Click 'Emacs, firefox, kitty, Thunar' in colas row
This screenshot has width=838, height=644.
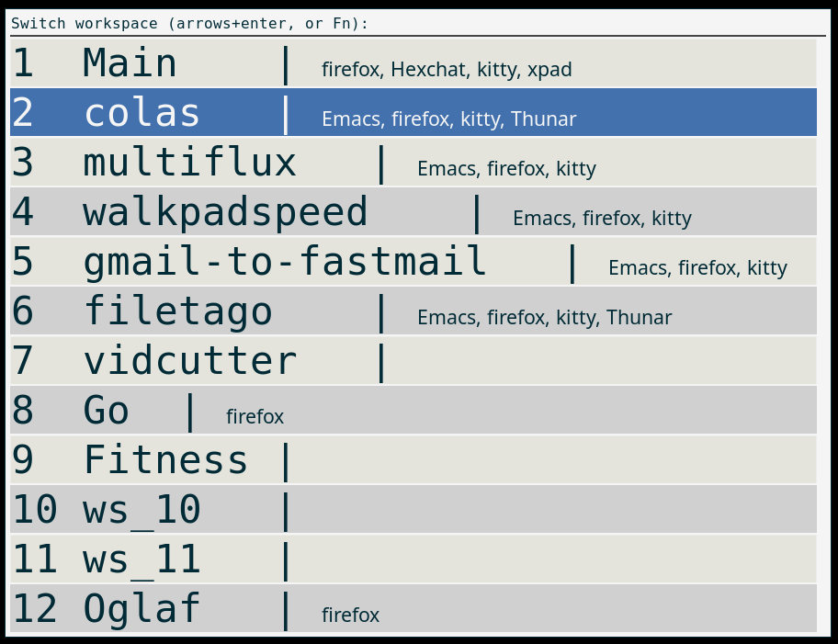pos(449,119)
